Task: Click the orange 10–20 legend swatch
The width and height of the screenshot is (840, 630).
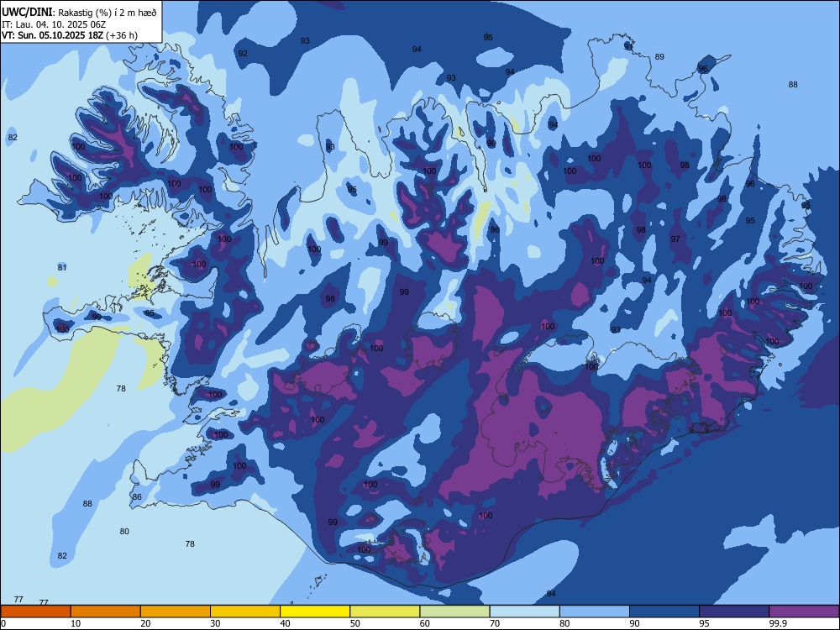Action: [x=106, y=612]
